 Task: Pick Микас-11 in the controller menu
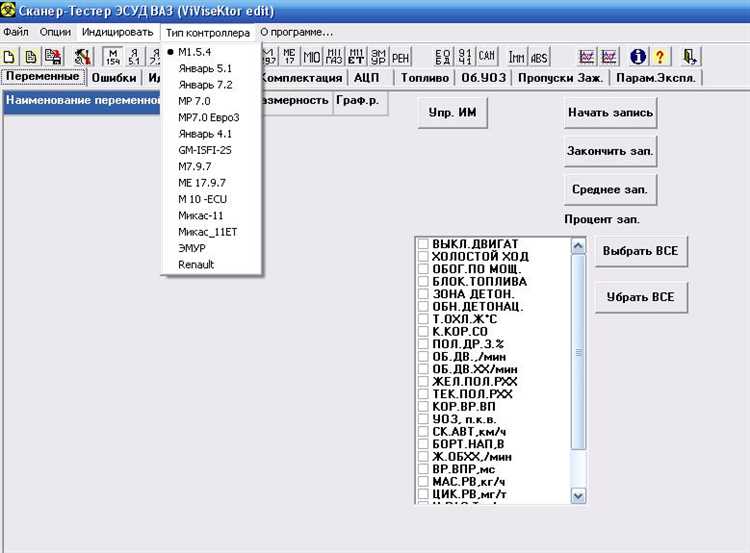(x=200, y=215)
